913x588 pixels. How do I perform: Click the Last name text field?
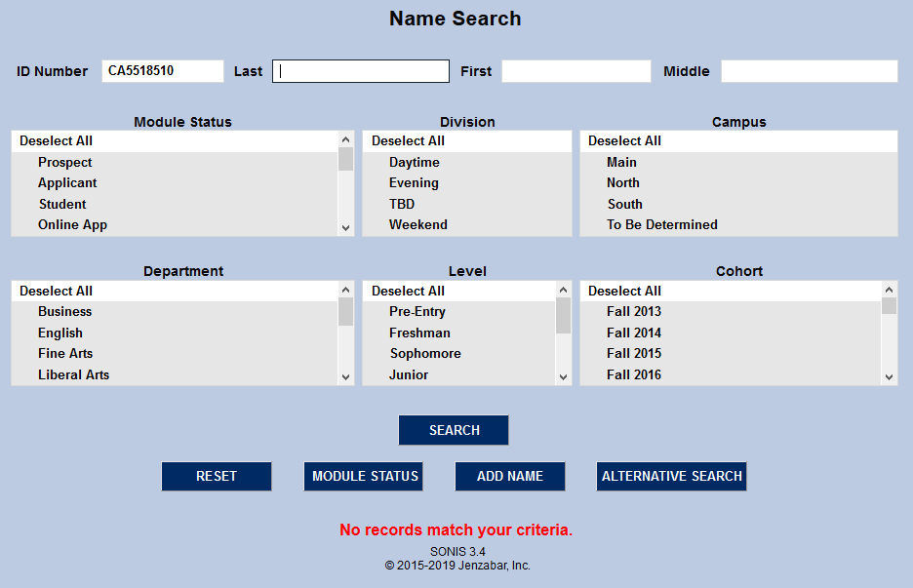[361, 71]
